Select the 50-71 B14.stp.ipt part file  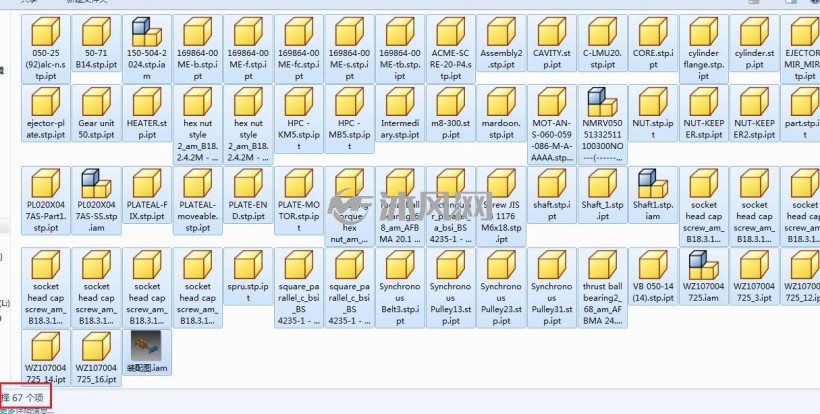tap(96, 43)
